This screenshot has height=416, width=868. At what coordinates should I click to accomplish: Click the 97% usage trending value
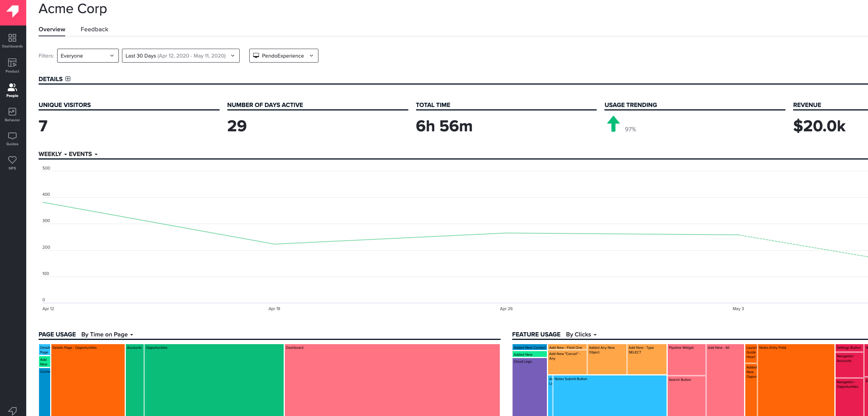[631, 129]
